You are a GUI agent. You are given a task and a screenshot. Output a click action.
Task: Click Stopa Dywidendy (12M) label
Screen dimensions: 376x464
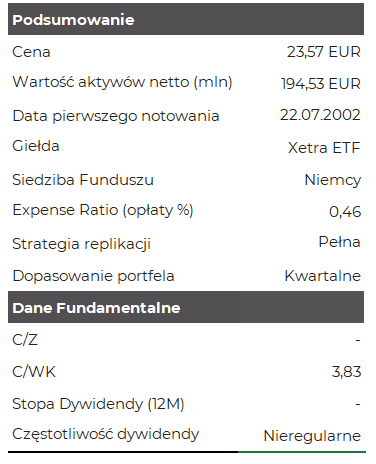[98, 404]
